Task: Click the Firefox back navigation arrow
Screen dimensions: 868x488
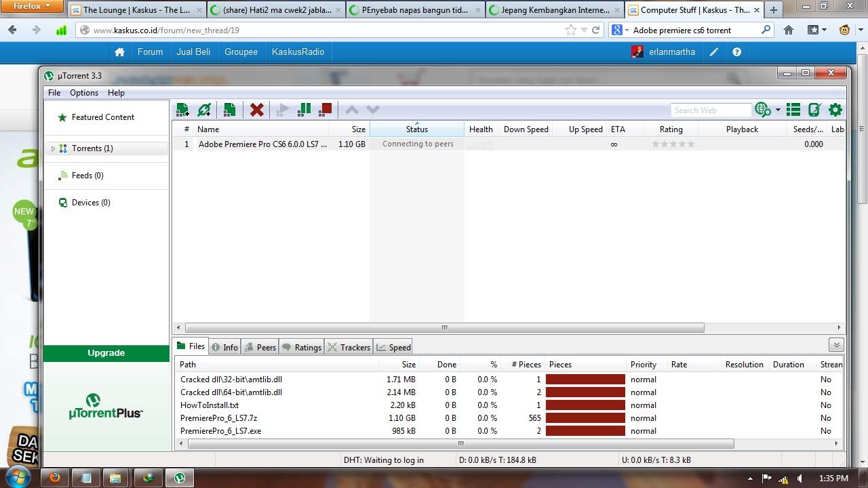Action: coord(14,30)
